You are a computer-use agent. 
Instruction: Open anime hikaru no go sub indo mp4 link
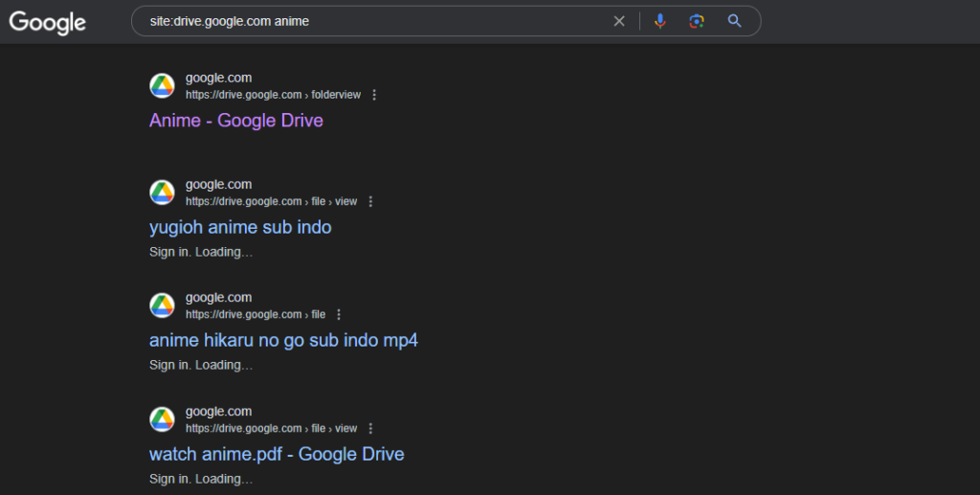(x=283, y=341)
